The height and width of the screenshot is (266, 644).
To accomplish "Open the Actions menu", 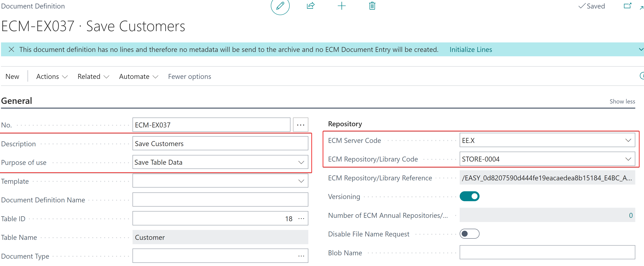I will [52, 77].
